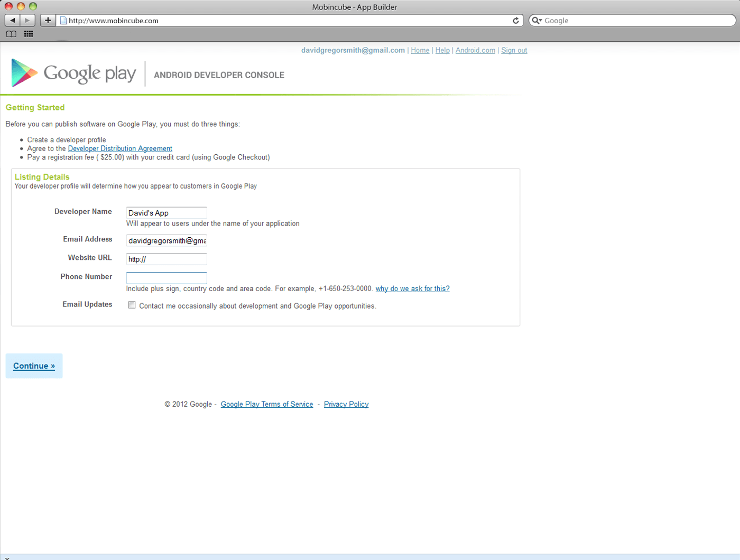The width and height of the screenshot is (740, 560).
Task: Click 'ANDROID DEVELOPER CONSOLE' title text
Action: point(219,75)
